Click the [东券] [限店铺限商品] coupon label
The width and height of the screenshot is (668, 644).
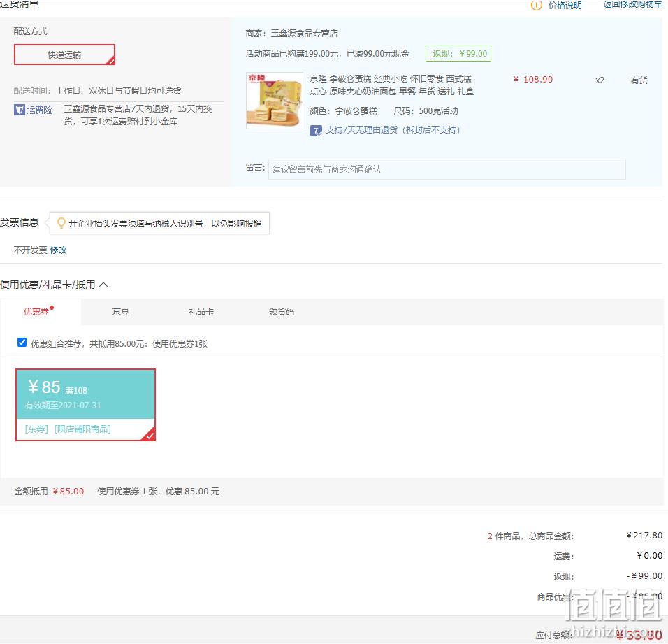(68, 429)
